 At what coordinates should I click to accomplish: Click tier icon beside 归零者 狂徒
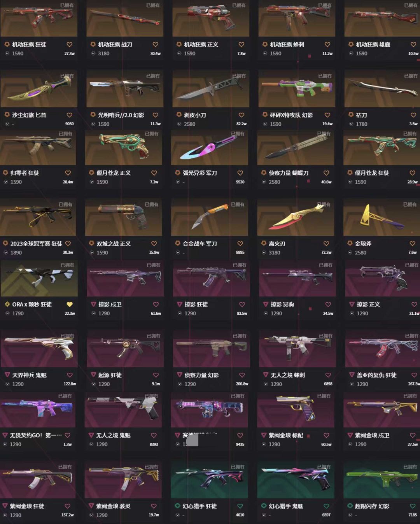tap(5, 173)
